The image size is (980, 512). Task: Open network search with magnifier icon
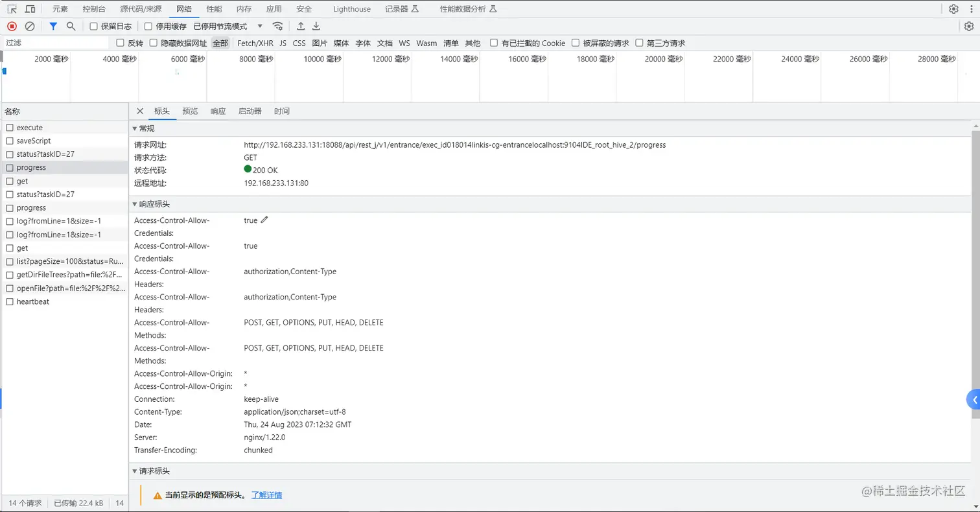pos(71,26)
